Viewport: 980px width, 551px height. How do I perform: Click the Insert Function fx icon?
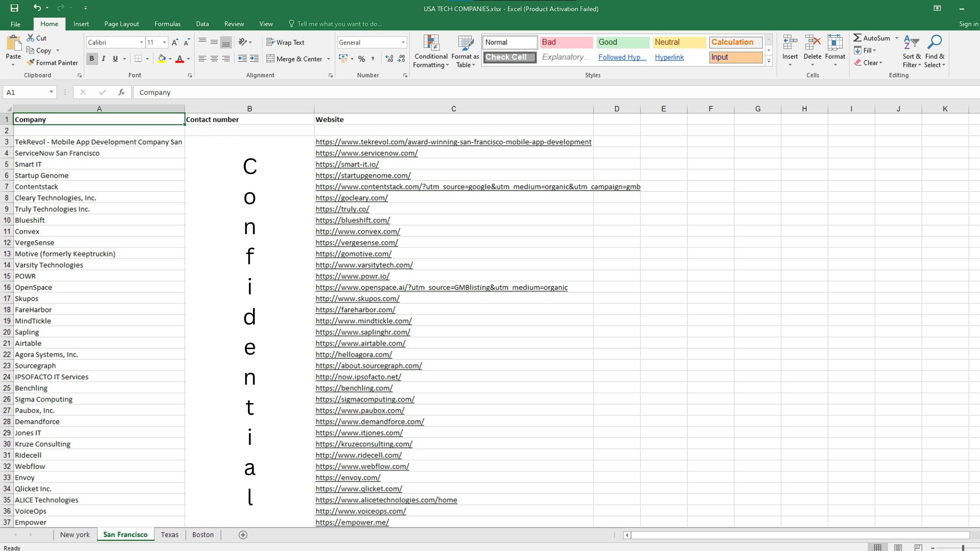click(121, 92)
